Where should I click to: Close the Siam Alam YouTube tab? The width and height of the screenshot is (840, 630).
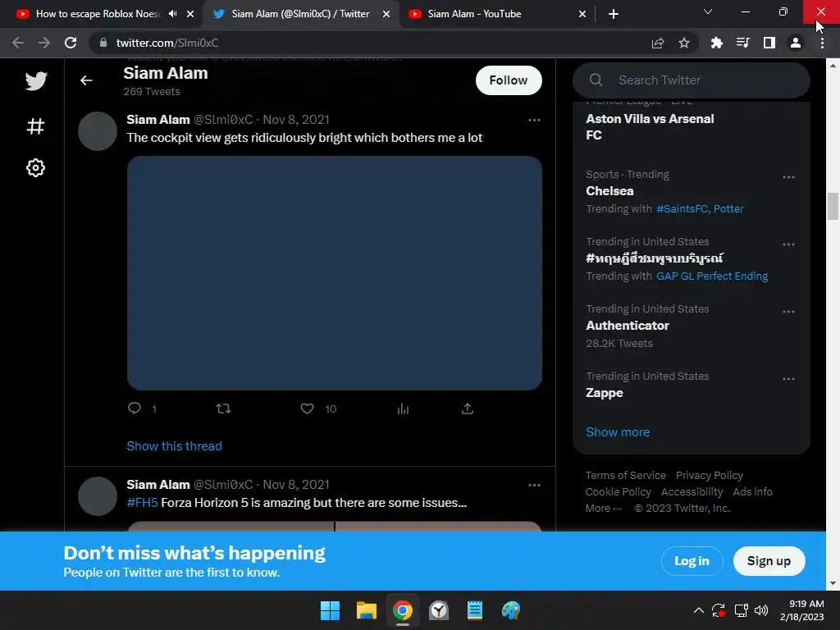point(582,14)
